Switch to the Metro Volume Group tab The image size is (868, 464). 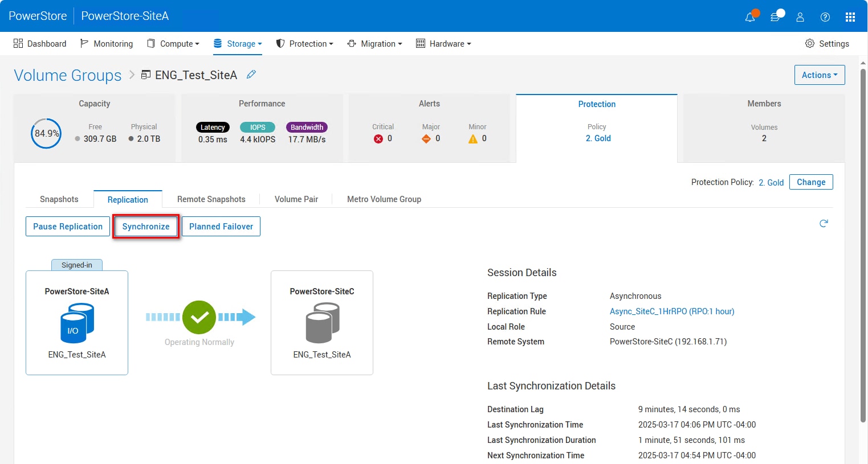coord(384,199)
